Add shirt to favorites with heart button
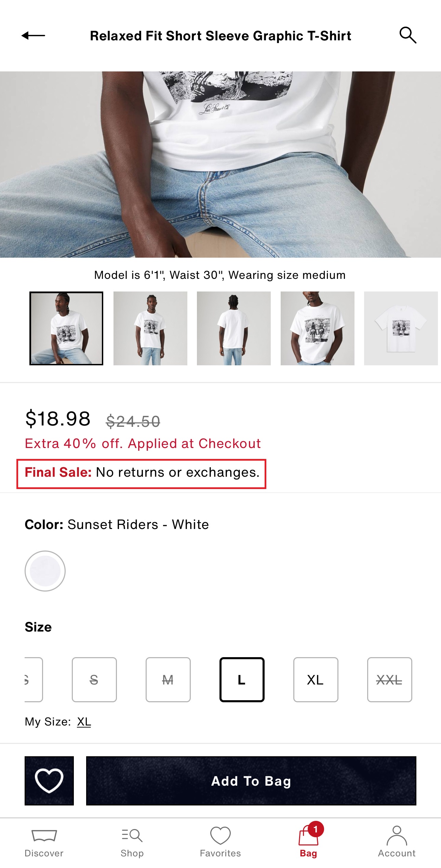 coord(49,781)
